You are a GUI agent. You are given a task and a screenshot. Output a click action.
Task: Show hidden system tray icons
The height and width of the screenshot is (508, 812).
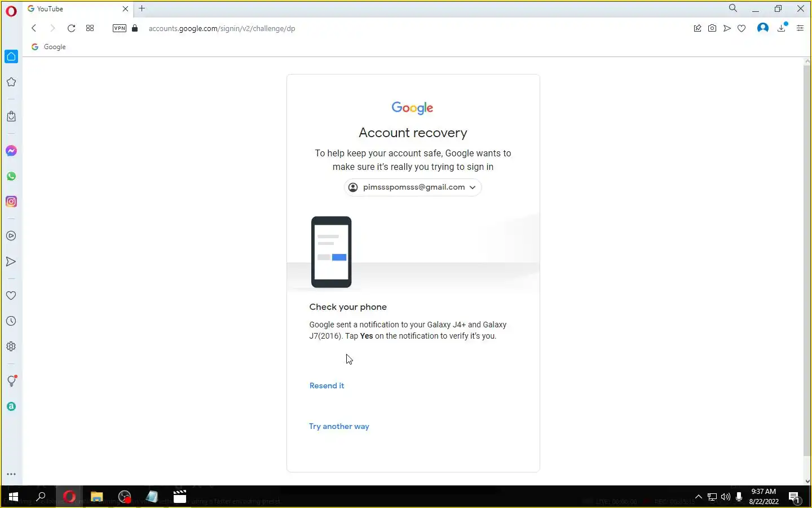point(698,497)
